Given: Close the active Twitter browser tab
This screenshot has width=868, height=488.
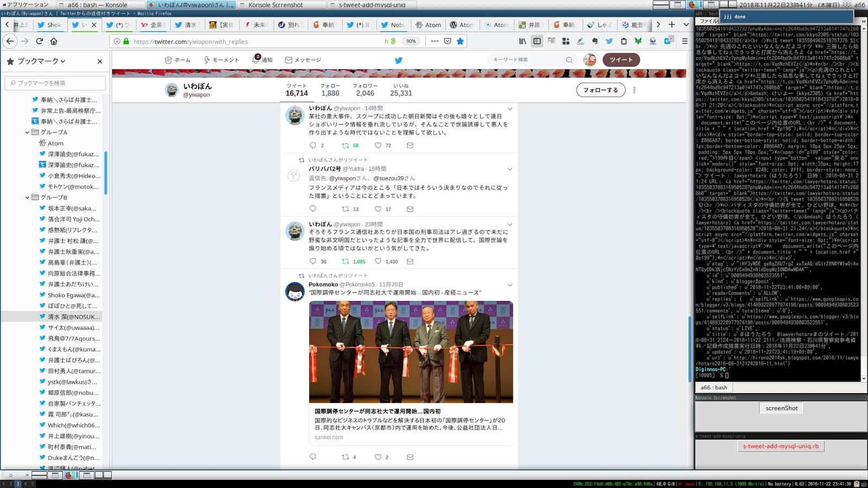Looking at the screenshot, I should pos(94,24).
